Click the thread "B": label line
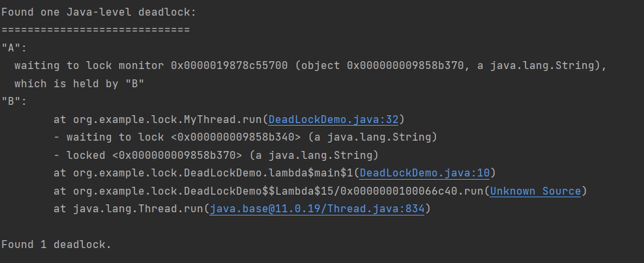This screenshot has height=263, width=644. point(14,102)
